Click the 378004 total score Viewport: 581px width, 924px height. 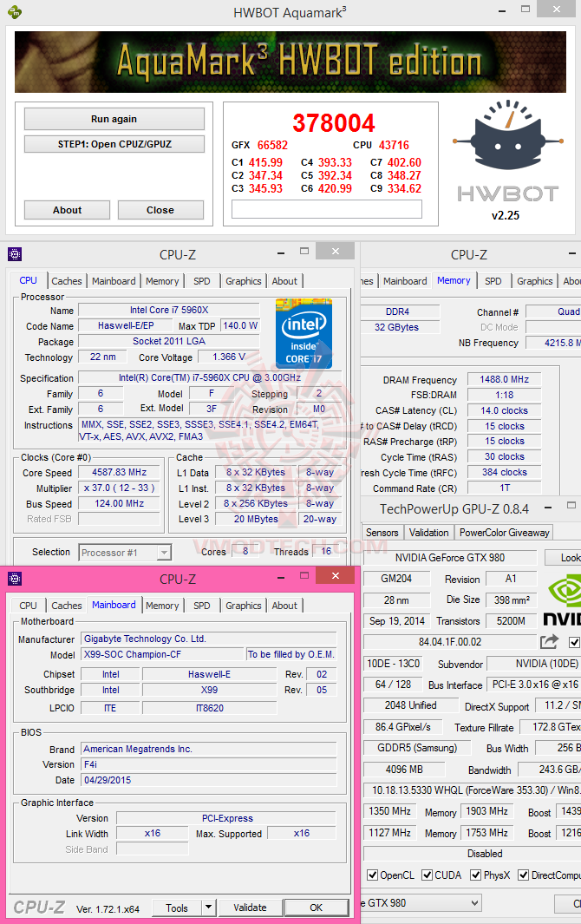pos(334,123)
